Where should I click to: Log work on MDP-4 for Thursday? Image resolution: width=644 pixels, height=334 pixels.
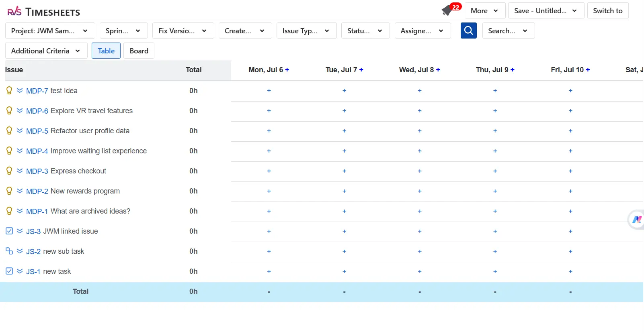[495, 151]
